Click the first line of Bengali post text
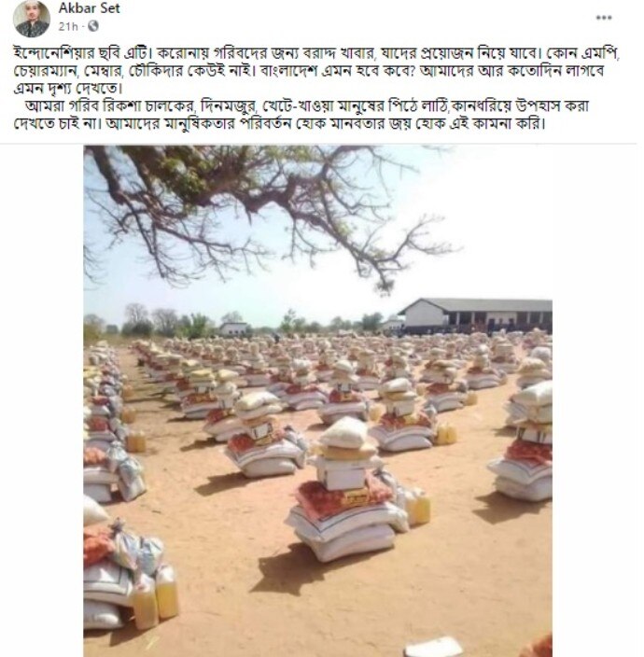 (x=316, y=53)
